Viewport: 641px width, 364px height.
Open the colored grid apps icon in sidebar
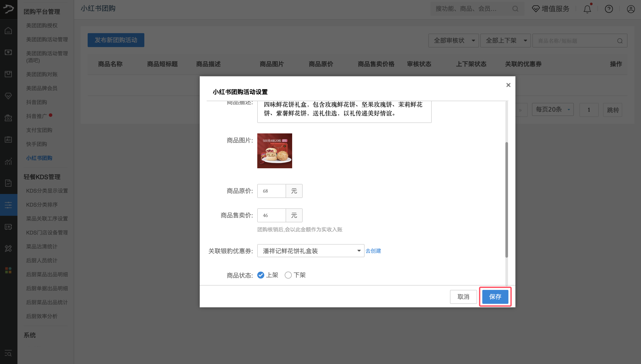pos(8,270)
